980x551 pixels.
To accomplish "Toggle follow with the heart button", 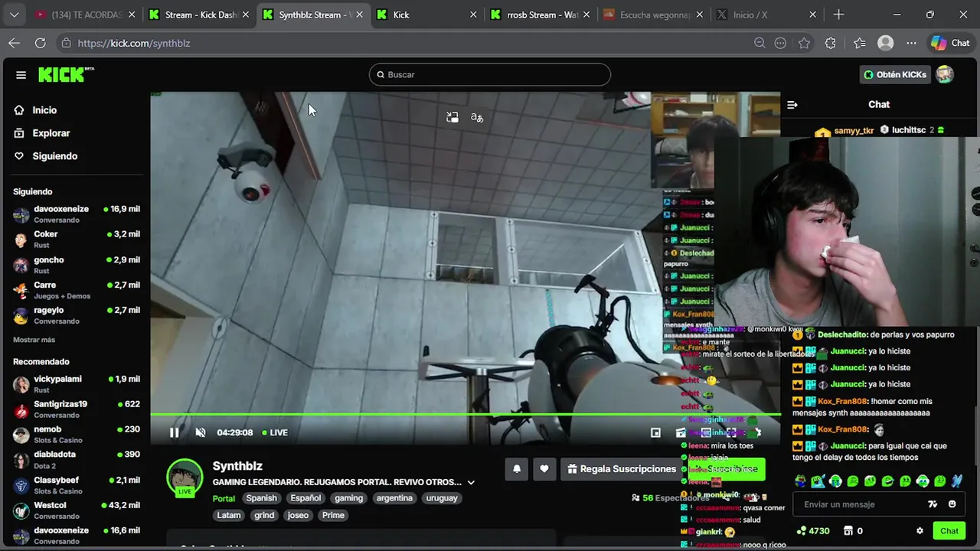I will [x=544, y=469].
